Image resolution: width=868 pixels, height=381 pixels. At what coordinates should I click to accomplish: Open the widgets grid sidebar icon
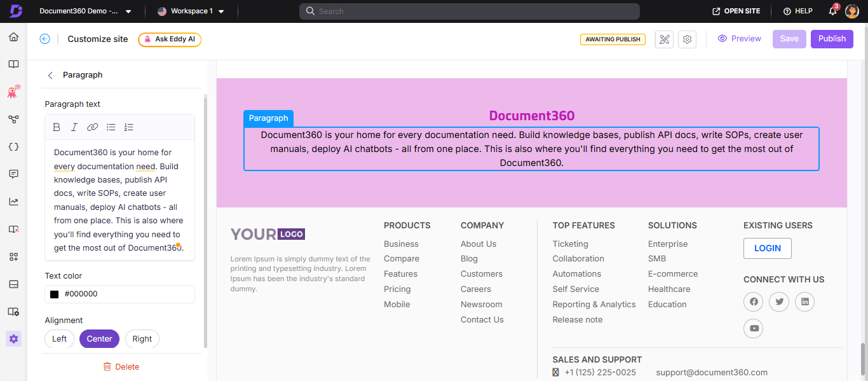[x=13, y=257]
